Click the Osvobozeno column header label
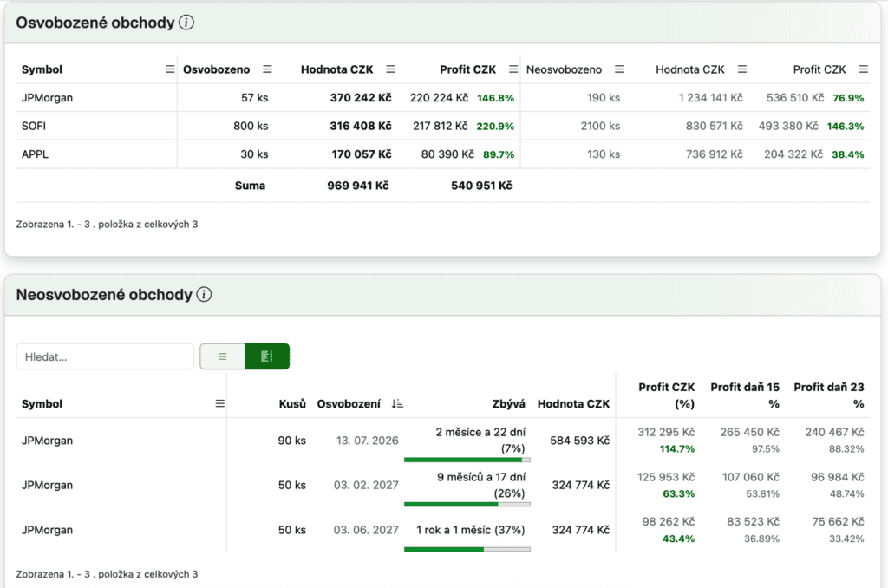Image resolution: width=888 pixels, height=588 pixels. tap(217, 69)
